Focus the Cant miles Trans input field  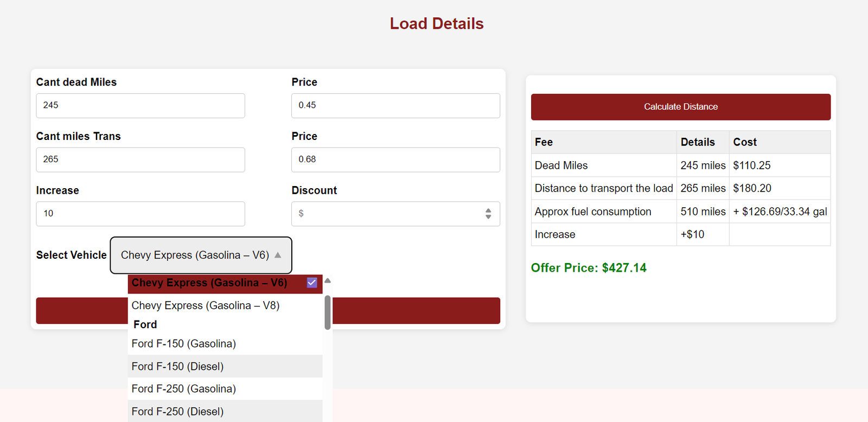point(141,159)
